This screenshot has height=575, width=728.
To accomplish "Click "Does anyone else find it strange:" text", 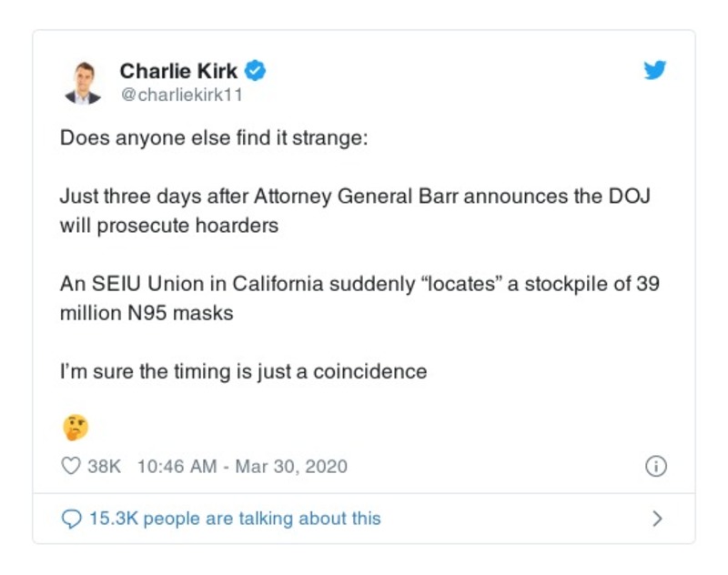I will pos(214,141).
